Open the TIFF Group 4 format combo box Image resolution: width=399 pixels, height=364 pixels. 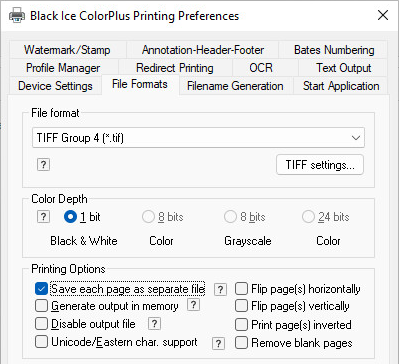[198, 138]
